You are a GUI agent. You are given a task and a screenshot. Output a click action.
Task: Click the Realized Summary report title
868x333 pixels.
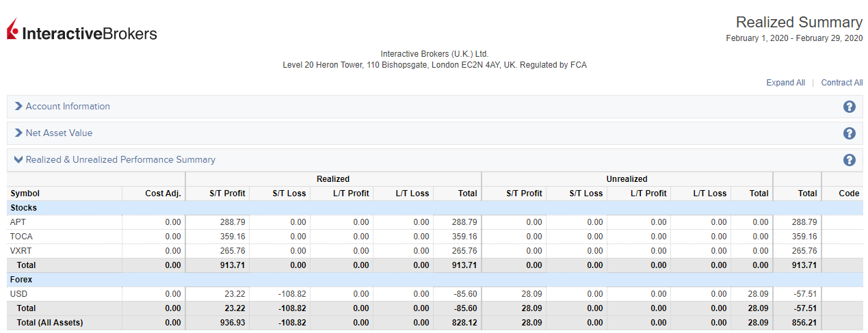click(799, 23)
